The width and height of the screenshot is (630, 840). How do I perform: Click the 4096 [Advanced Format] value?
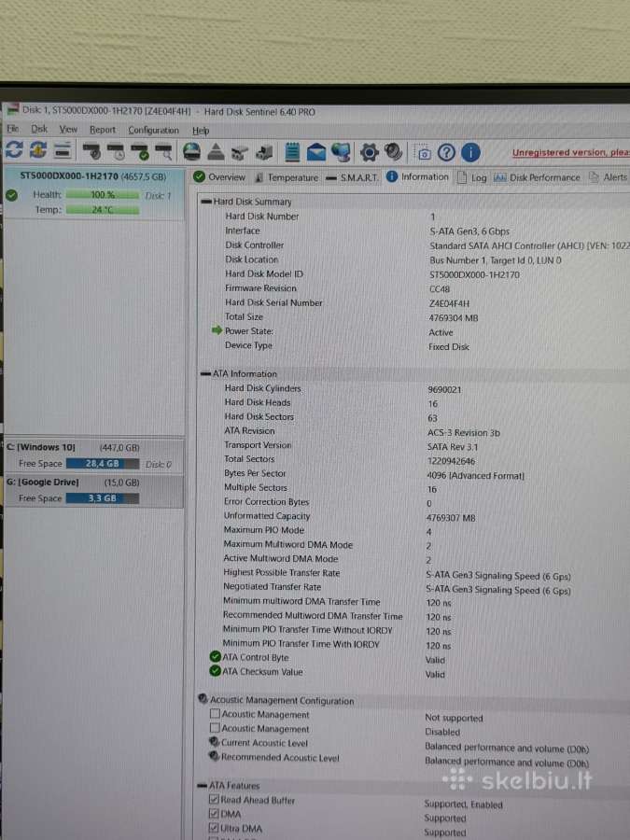[x=475, y=475]
